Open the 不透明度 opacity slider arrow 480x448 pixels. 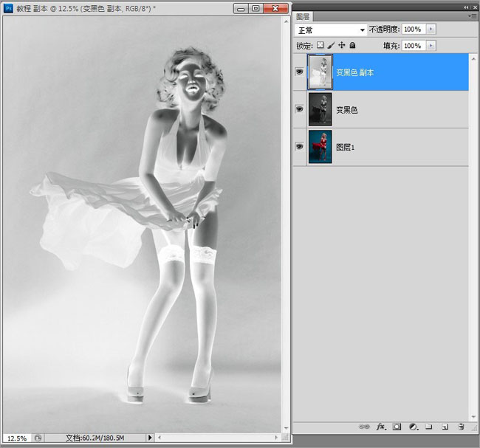pyautogui.click(x=431, y=30)
